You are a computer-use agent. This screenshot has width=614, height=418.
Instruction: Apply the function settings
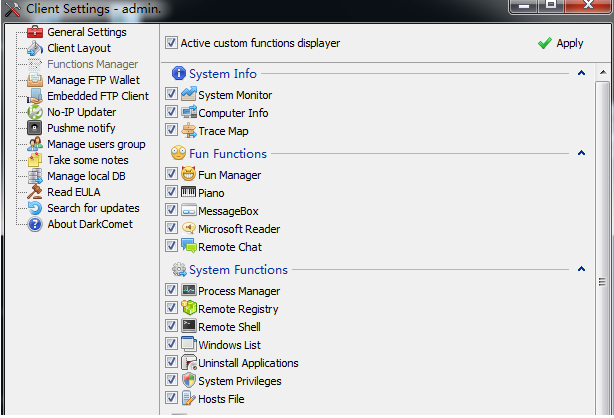pos(561,43)
